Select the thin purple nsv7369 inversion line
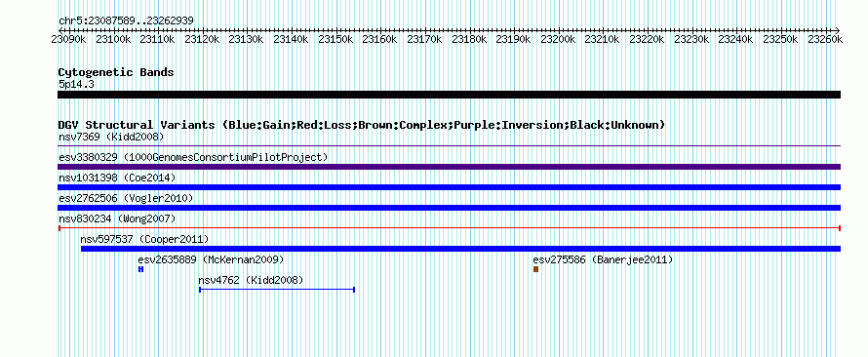The width and height of the screenshot is (868, 357). [449, 146]
